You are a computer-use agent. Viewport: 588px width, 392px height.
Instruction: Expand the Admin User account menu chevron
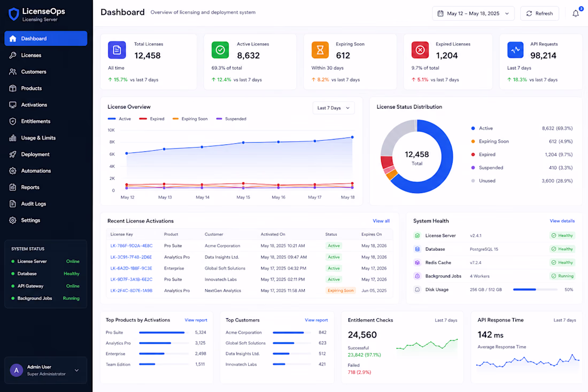coord(76,370)
